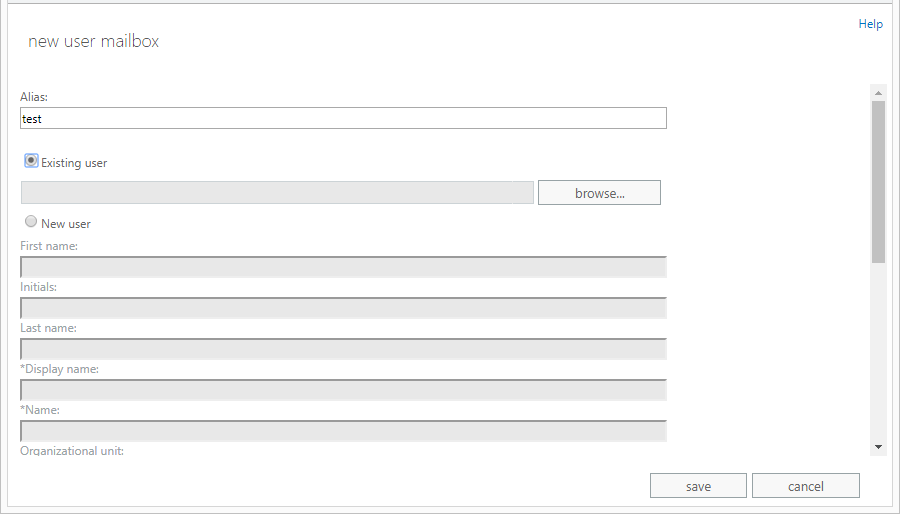The image size is (900, 514).
Task: Open the Help link
Action: click(870, 24)
